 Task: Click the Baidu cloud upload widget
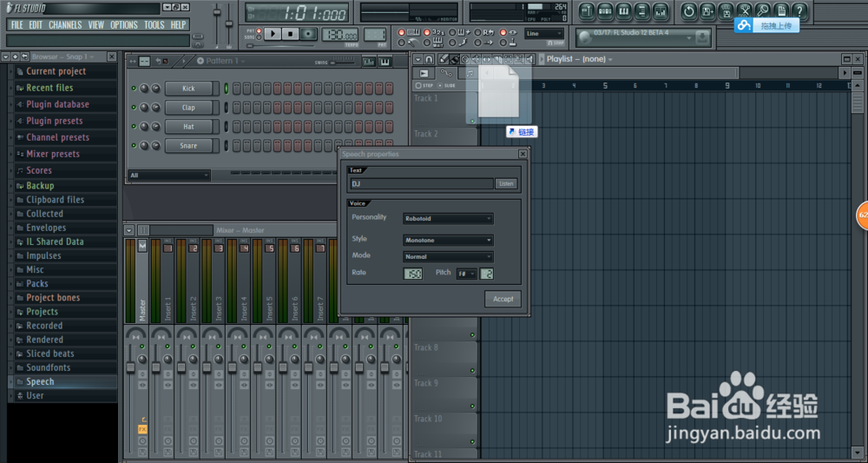coord(766,25)
